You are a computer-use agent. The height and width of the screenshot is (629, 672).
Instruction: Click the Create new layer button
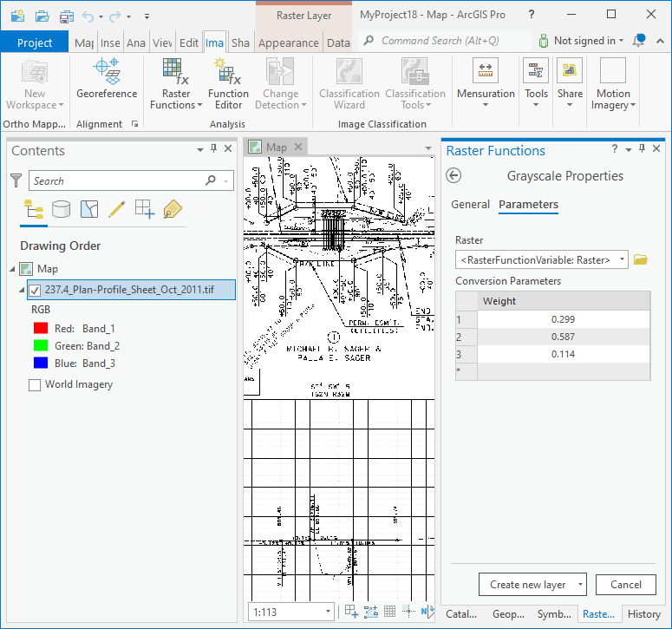pos(526,585)
